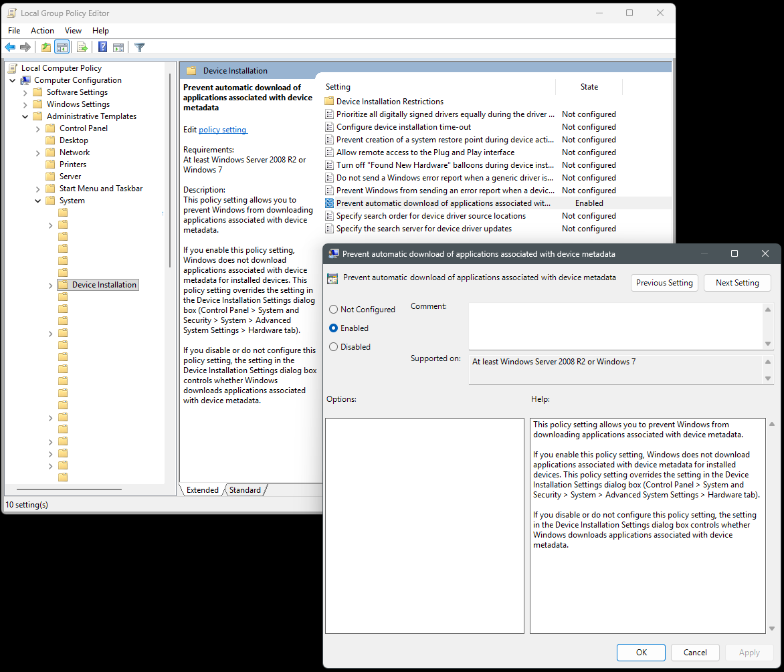This screenshot has width=784, height=672.
Task: Go up one level with the folder icon
Action: (x=46, y=47)
